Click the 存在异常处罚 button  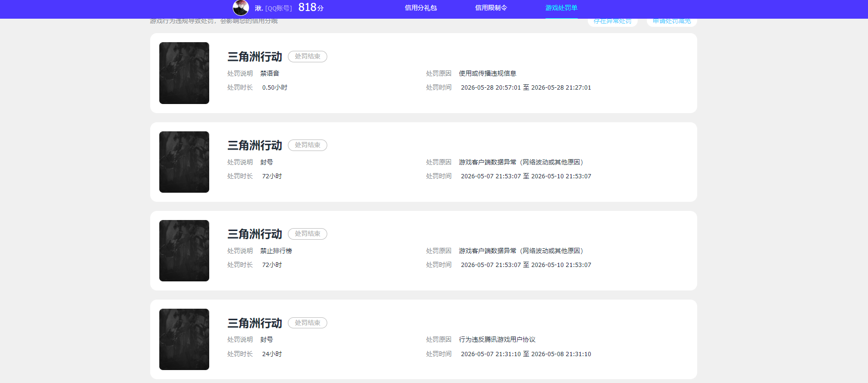coord(613,21)
